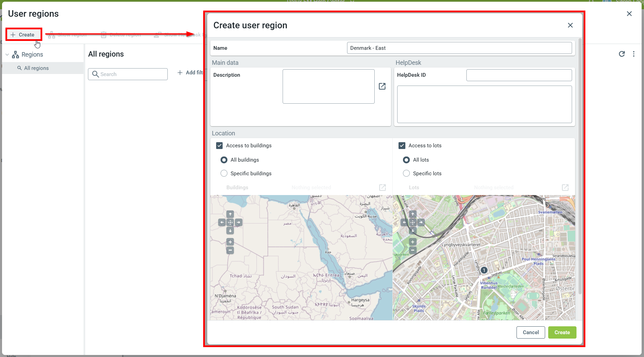The width and height of the screenshot is (644, 357).
Task: Recenter the buildings map with center control
Action: point(230,222)
